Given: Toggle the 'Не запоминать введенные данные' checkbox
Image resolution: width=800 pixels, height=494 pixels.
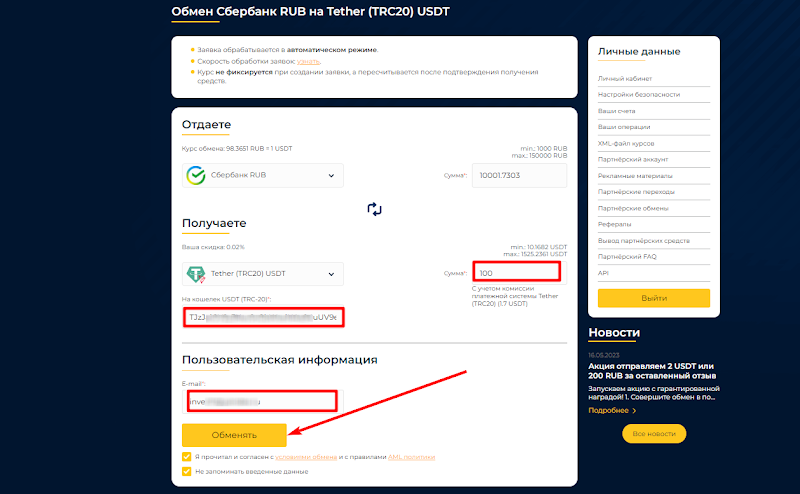Looking at the screenshot, I should coord(187,471).
